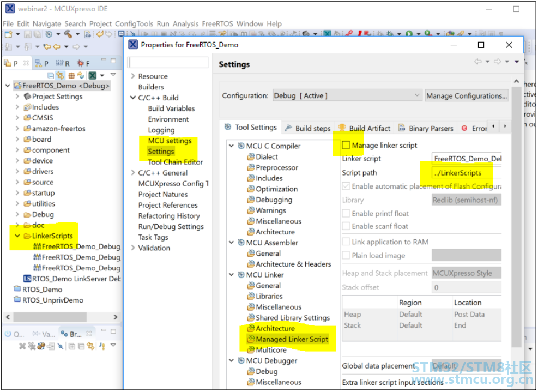This screenshot has height=392, width=538.
Task: Select MCU settings in properties list
Action: [170, 141]
